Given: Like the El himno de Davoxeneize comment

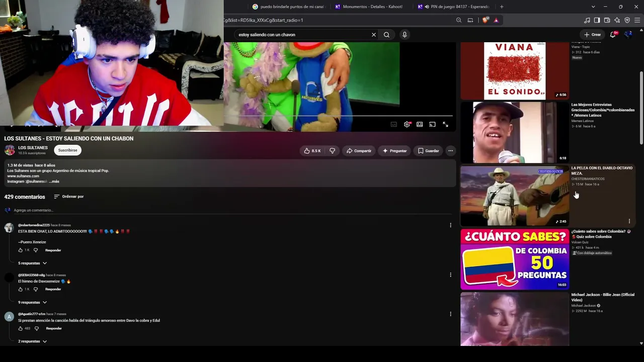Looking at the screenshot, I should [x=21, y=290].
